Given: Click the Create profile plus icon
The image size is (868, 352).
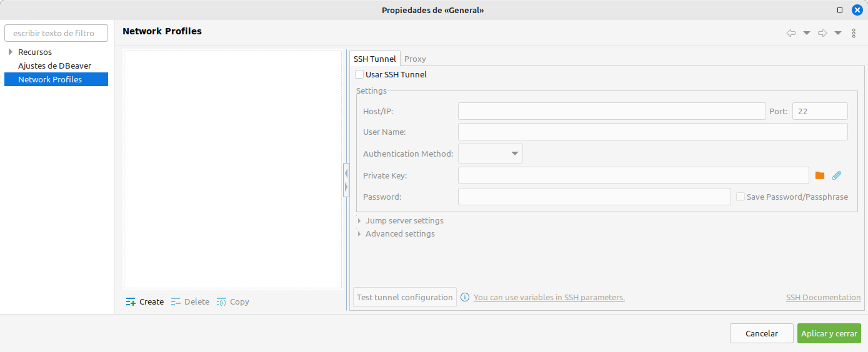Looking at the screenshot, I should click(131, 302).
